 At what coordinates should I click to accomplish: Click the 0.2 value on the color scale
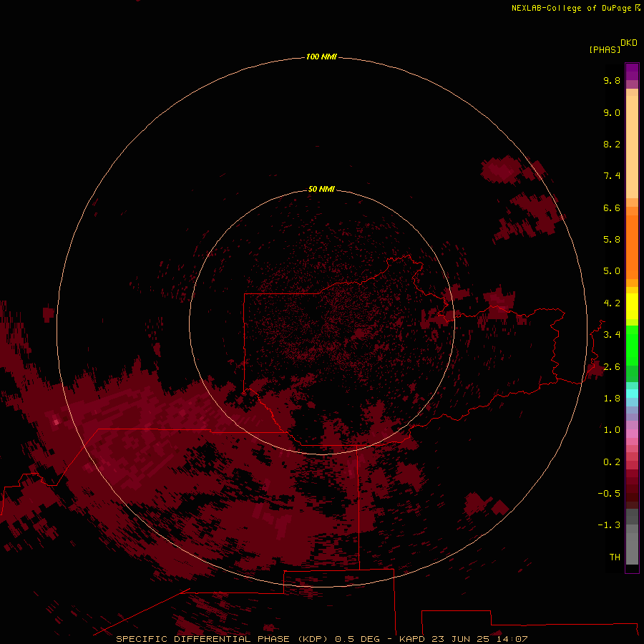click(612, 462)
